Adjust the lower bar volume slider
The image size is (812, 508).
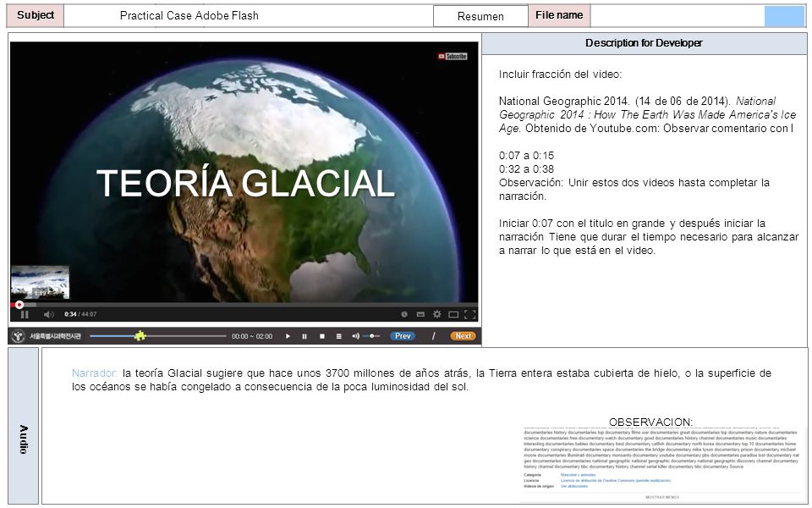[x=371, y=336]
